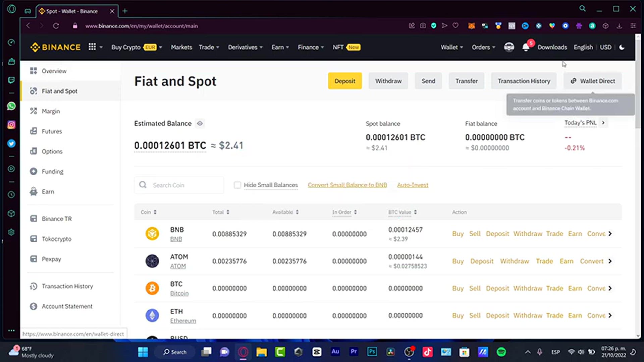Click the Send button

428,81
